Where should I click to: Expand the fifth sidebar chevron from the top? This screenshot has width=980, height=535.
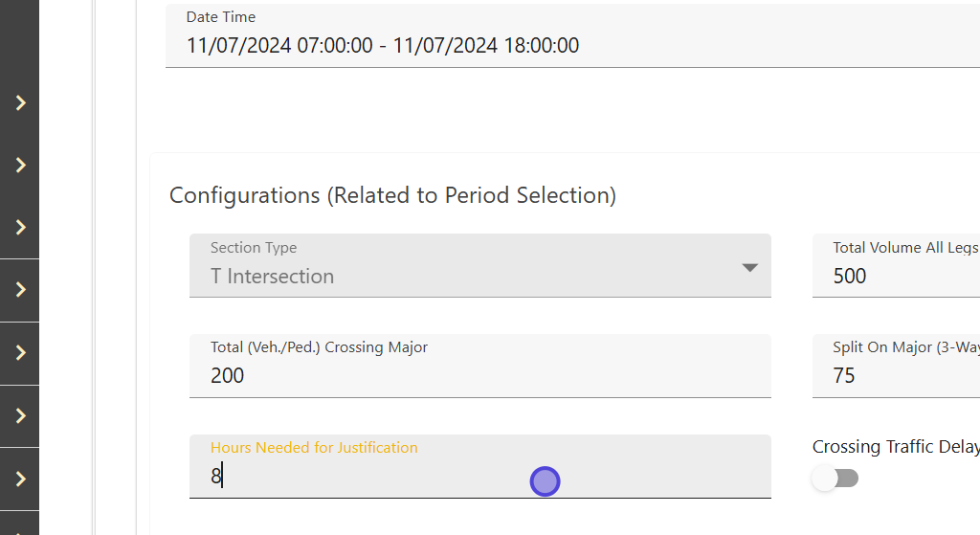pos(20,353)
